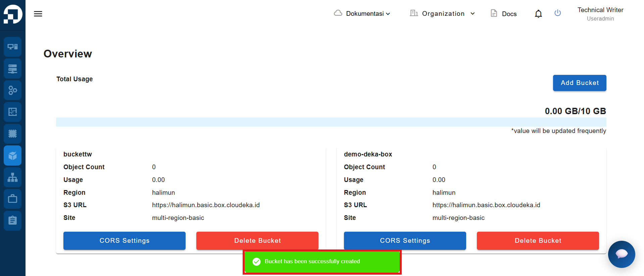Open the clipboard sidebar icon
The image size is (644, 276).
[13, 221]
